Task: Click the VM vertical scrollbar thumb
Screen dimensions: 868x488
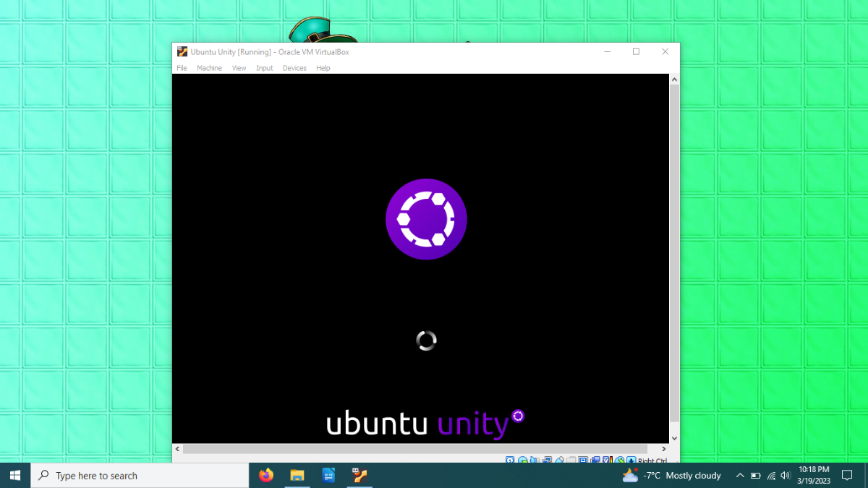Action: (674, 253)
